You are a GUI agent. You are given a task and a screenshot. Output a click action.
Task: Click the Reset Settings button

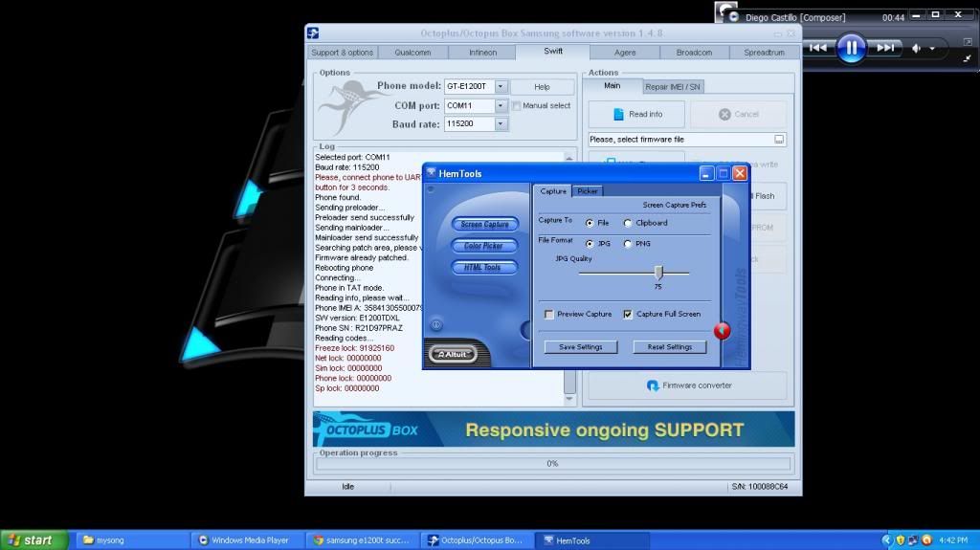669,347
